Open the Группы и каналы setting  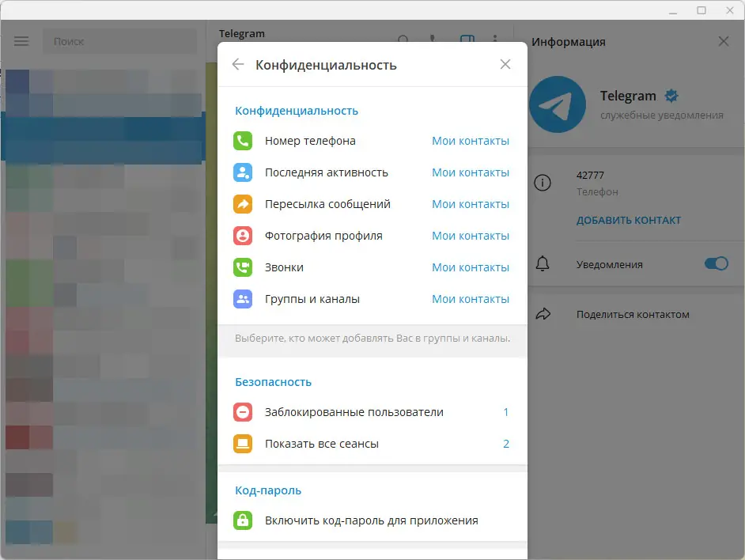[x=372, y=299]
